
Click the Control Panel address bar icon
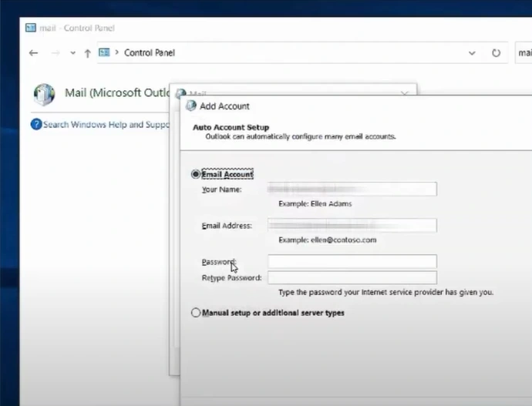[104, 52]
